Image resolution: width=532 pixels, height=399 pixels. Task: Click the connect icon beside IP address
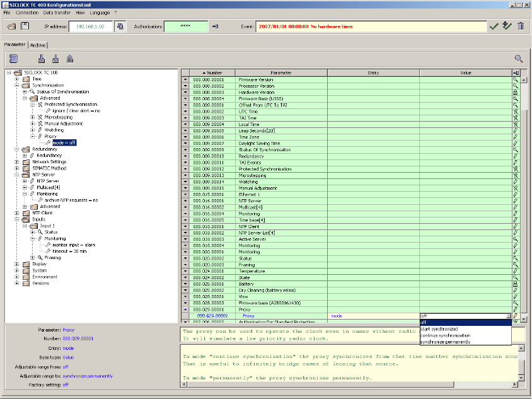click(x=120, y=26)
